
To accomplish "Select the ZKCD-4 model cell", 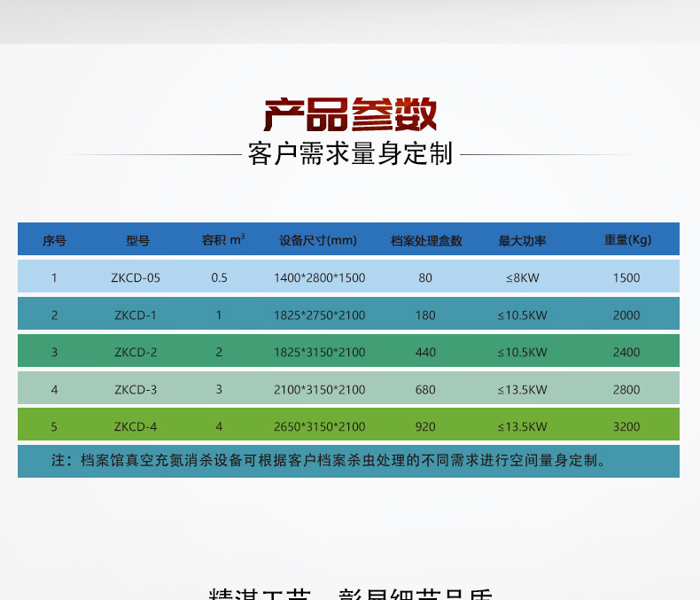I will pos(136,426).
